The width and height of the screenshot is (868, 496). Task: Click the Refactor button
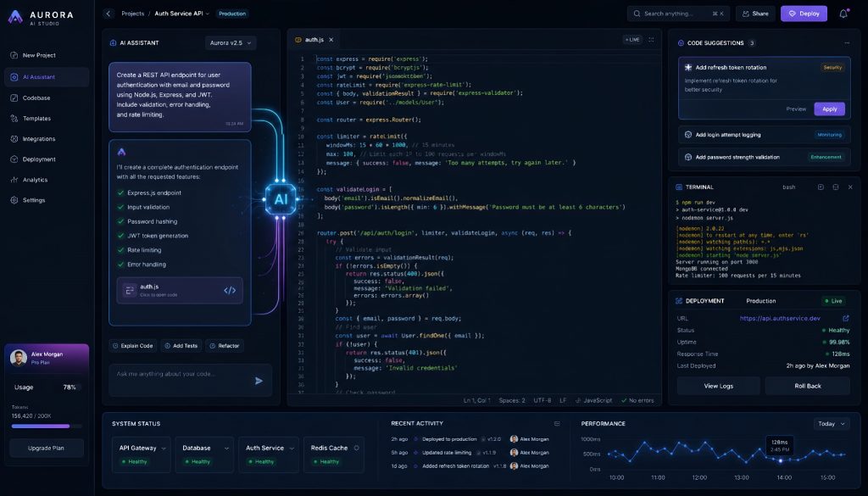pyautogui.click(x=224, y=346)
